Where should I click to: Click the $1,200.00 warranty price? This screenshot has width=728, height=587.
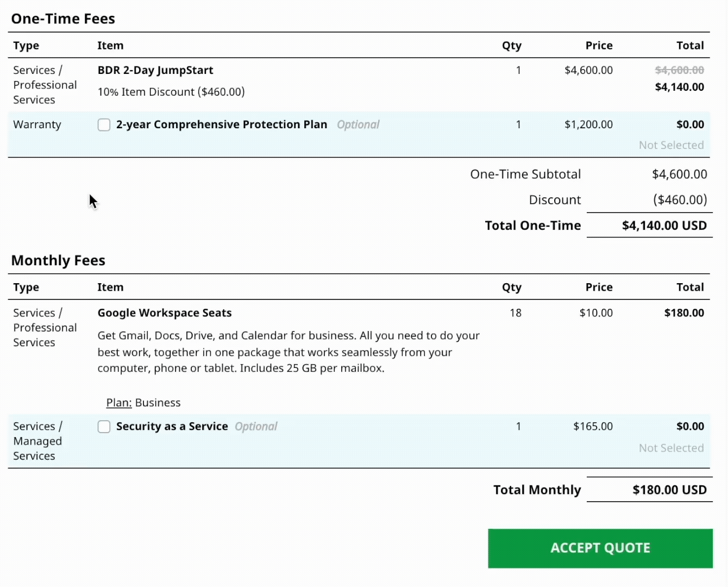coord(588,124)
